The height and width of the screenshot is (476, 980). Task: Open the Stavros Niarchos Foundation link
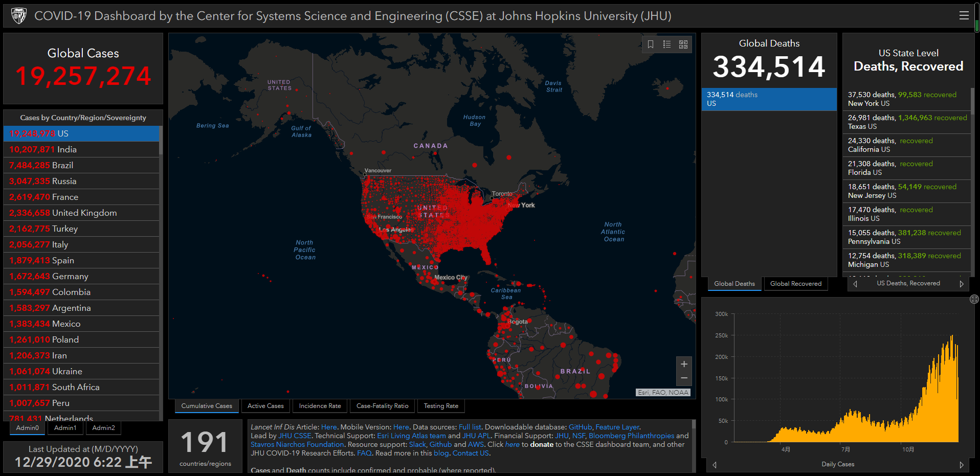pos(297,444)
